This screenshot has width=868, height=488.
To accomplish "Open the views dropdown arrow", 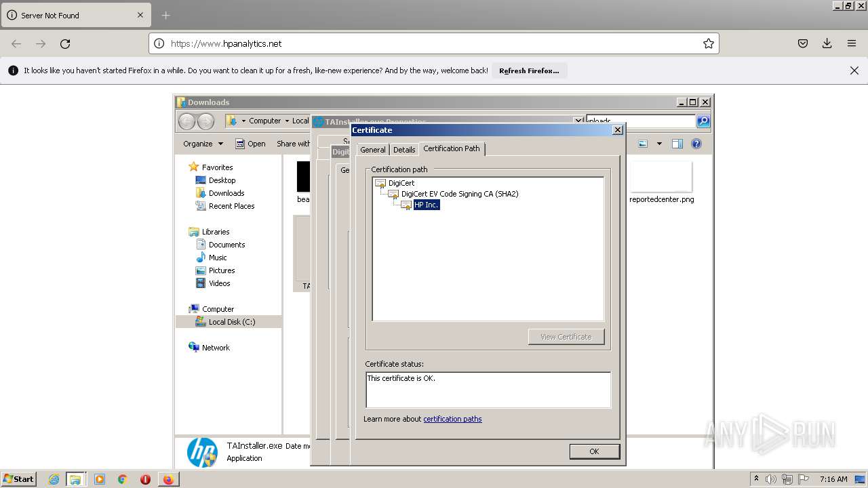I will pyautogui.click(x=659, y=144).
